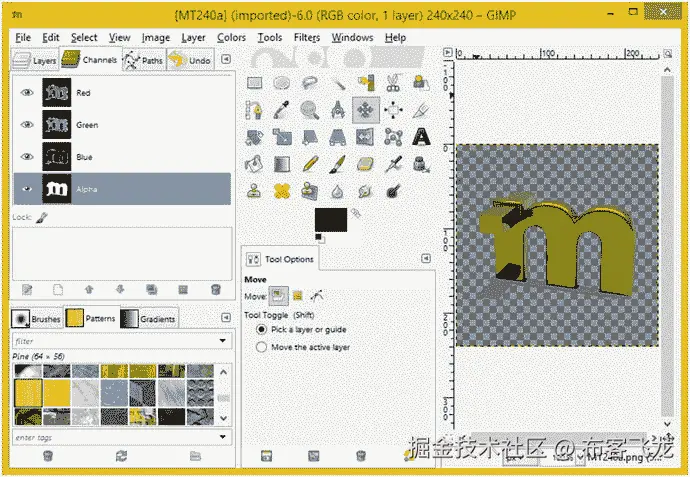The height and width of the screenshot is (477, 690).
Task: Select the Blend gradient tool
Action: [282, 165]
